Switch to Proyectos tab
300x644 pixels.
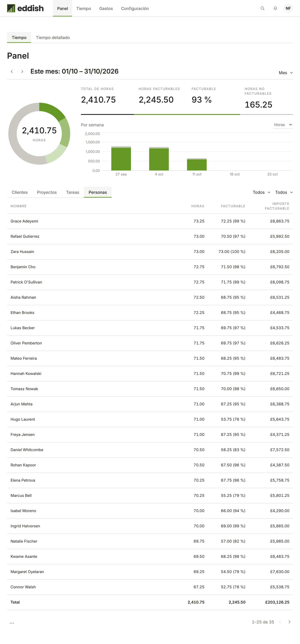coord(47,192)
